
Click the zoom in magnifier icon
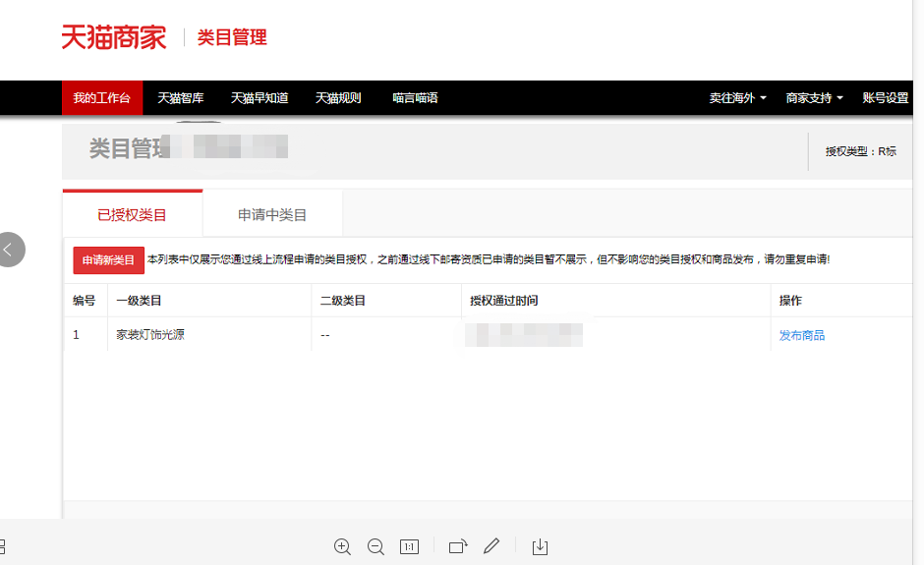[342, 546]
